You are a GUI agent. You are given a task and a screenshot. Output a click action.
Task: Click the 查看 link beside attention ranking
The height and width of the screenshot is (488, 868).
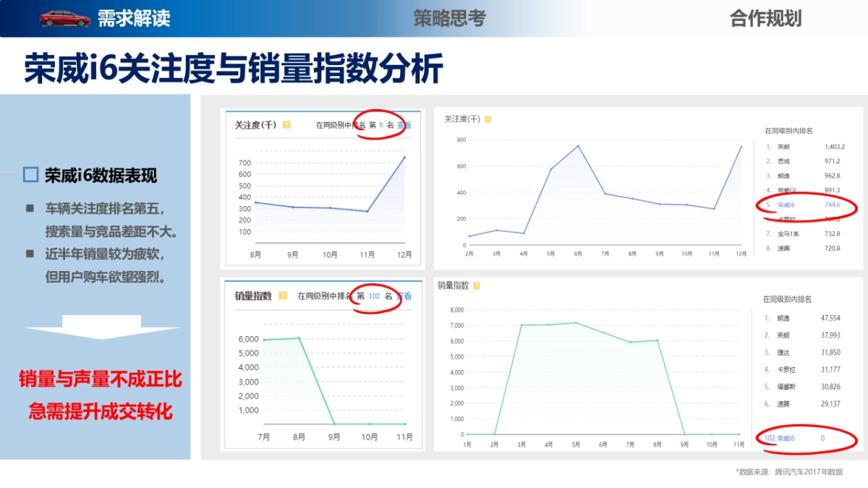404,124
